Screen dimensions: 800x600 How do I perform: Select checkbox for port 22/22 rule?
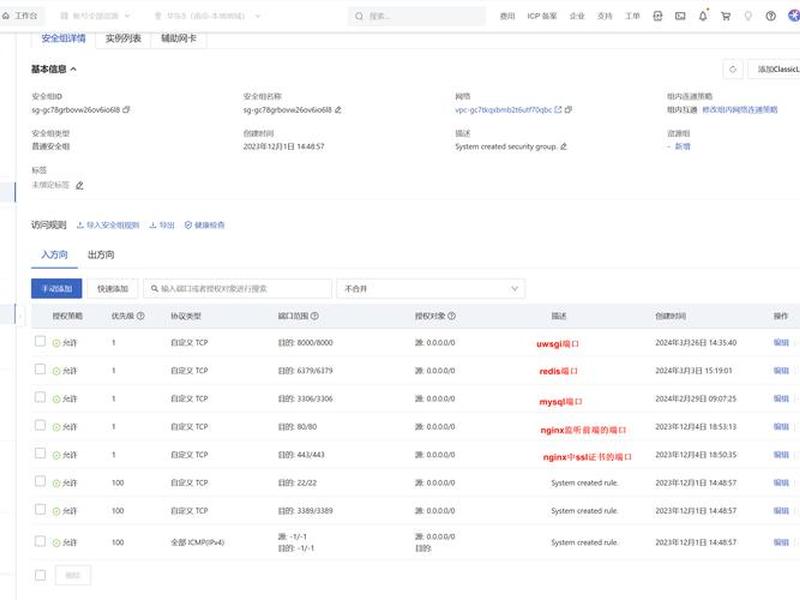click(40, 481)
